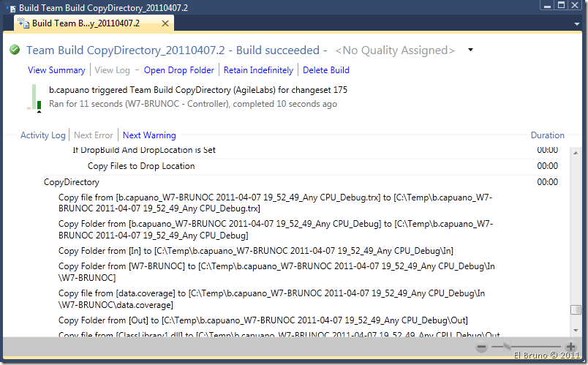The width and height of the screenshot is (588, 365).
Task: Click the Delete Build link
Action: point(326,70)
